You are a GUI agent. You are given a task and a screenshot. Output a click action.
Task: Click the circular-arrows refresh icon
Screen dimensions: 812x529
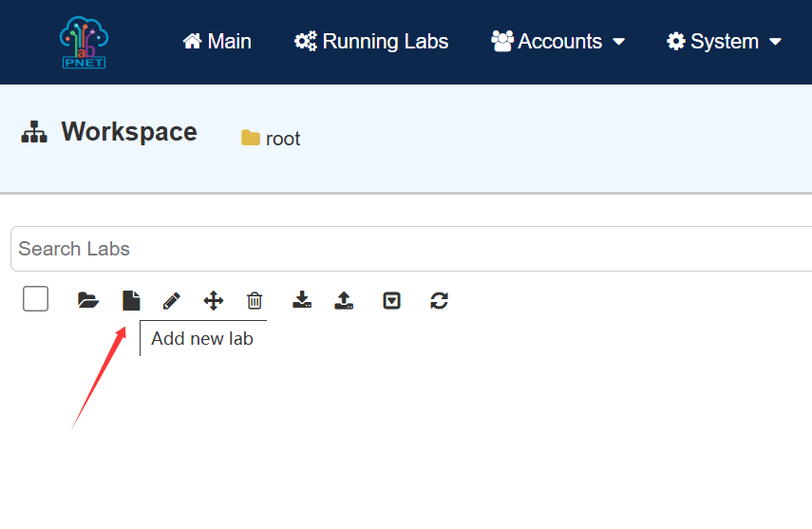click(x=439, y=301)
